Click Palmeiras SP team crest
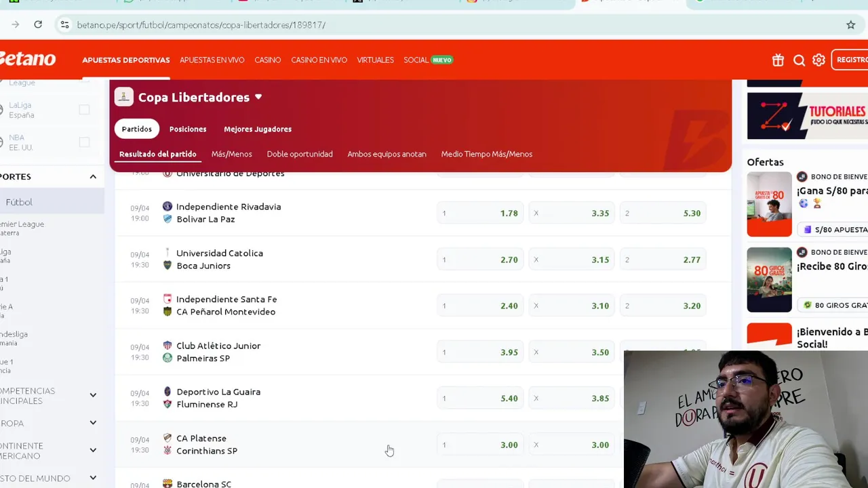The image size is (868, 488). [167, 358]
